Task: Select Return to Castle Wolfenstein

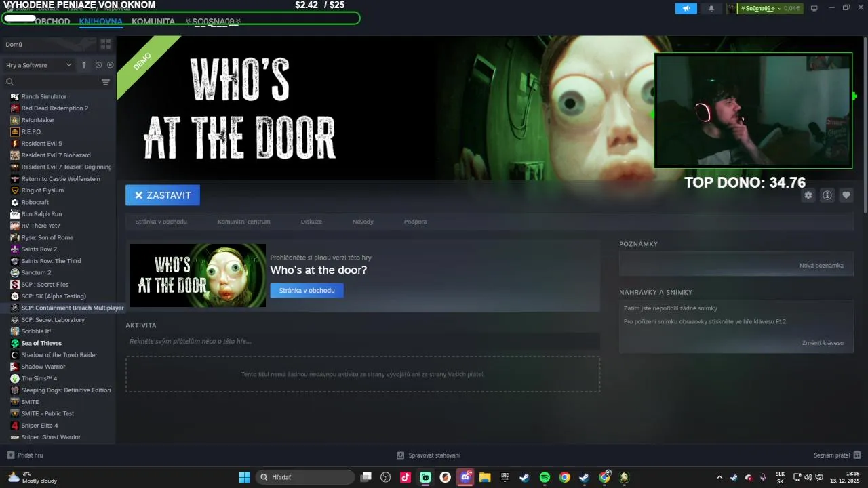Action: [60, 179]
